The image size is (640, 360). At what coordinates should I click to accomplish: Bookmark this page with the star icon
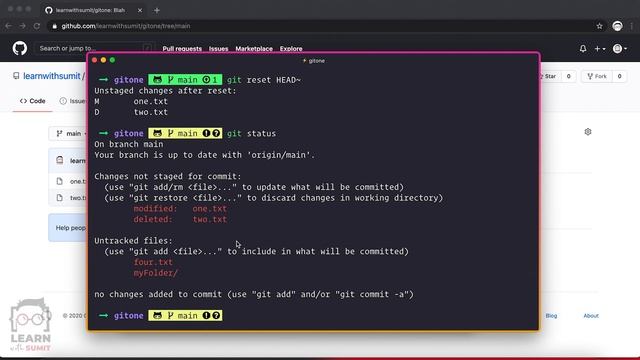(x=599, y=26)
